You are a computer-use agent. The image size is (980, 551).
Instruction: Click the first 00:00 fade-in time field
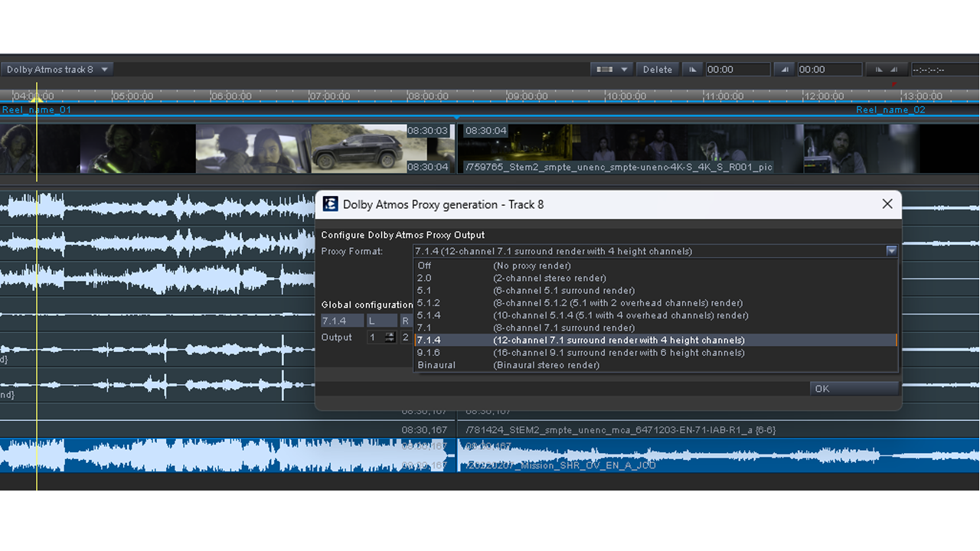coord(737,70)
